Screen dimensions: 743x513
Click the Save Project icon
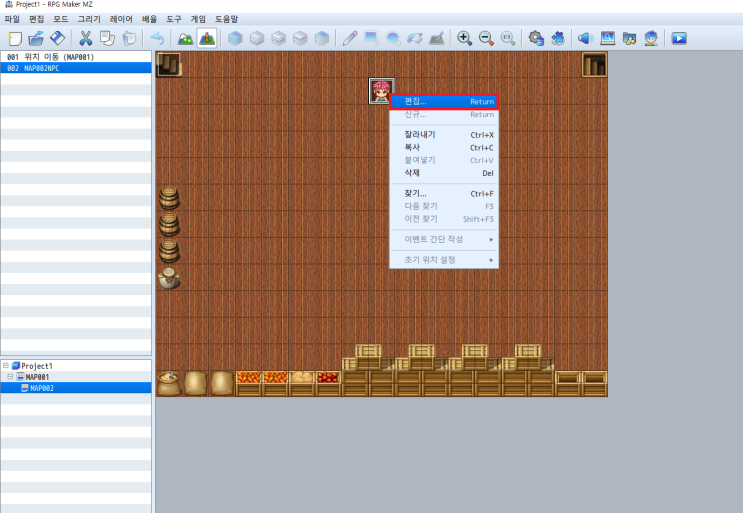tap(58, 38)
